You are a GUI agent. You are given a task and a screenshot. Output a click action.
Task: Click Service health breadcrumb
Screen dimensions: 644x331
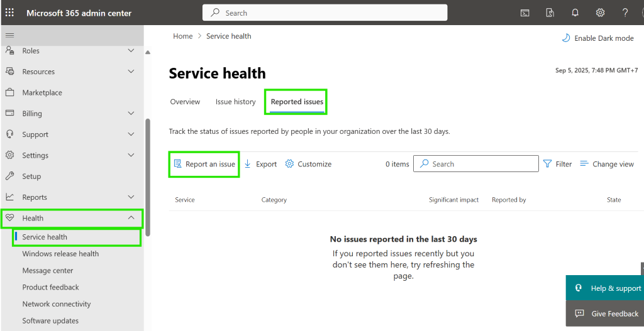click(x=228, y=36)
